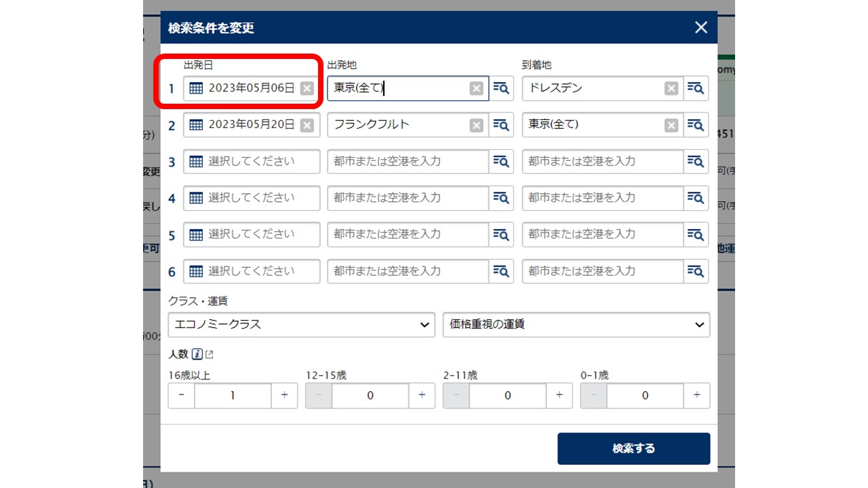The height and width of the screenshot is (488, 868).
Task: Select the 16歳以上 count value field
Action: (x=233, y=395)
